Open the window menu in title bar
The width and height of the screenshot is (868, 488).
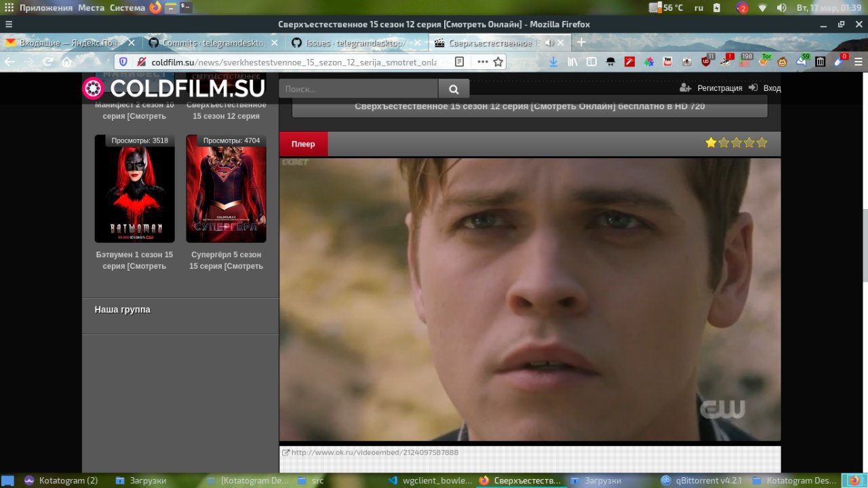8,24
